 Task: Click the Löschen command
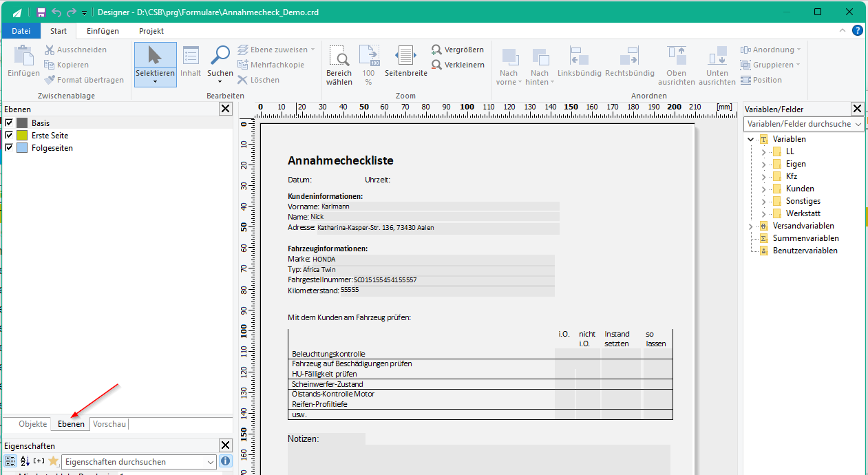coord(259,80)
